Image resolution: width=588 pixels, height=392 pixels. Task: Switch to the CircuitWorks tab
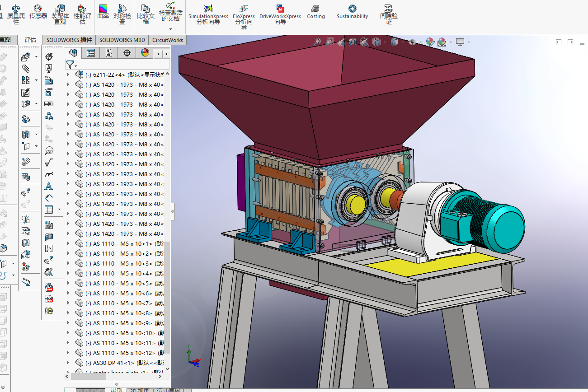168,40
